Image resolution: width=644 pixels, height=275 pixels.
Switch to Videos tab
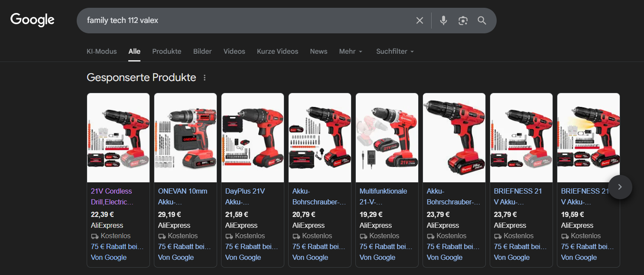click(234, 51)
